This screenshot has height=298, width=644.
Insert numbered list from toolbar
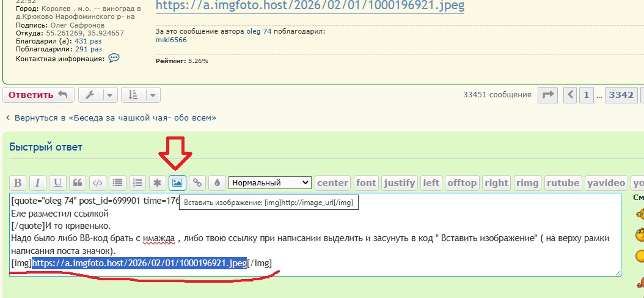coord(137,182)
